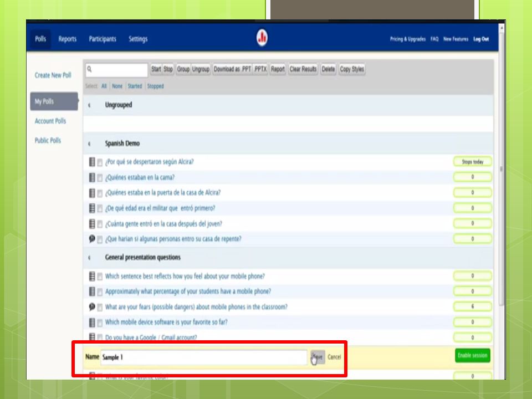Check the box for '¿Cuánta gente entró en la casa'
Screen dimensions: 532x399
coord(100,224)
